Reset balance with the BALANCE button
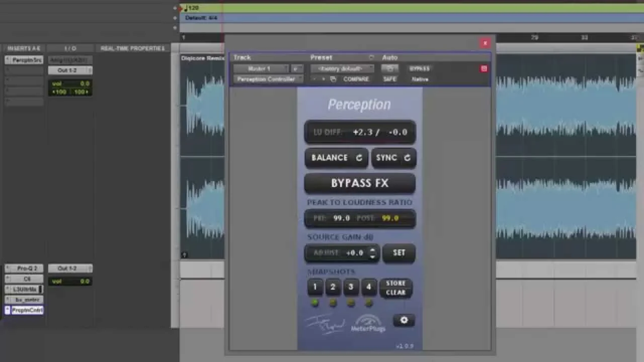Image resolution: width=644 pixels, height=362 pixels. pyautogui.click(x=337, y=158)
